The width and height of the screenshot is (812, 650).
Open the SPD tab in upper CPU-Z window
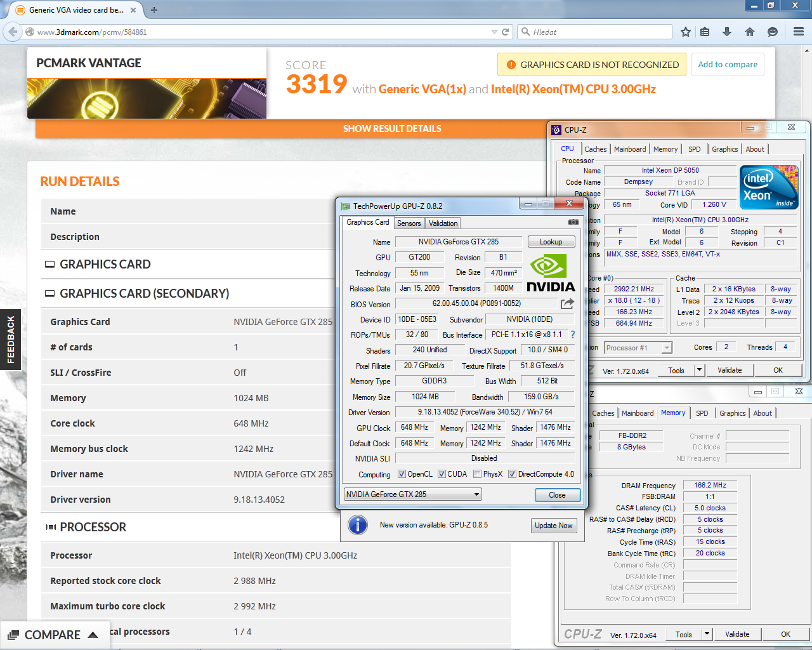coord(695,149)
